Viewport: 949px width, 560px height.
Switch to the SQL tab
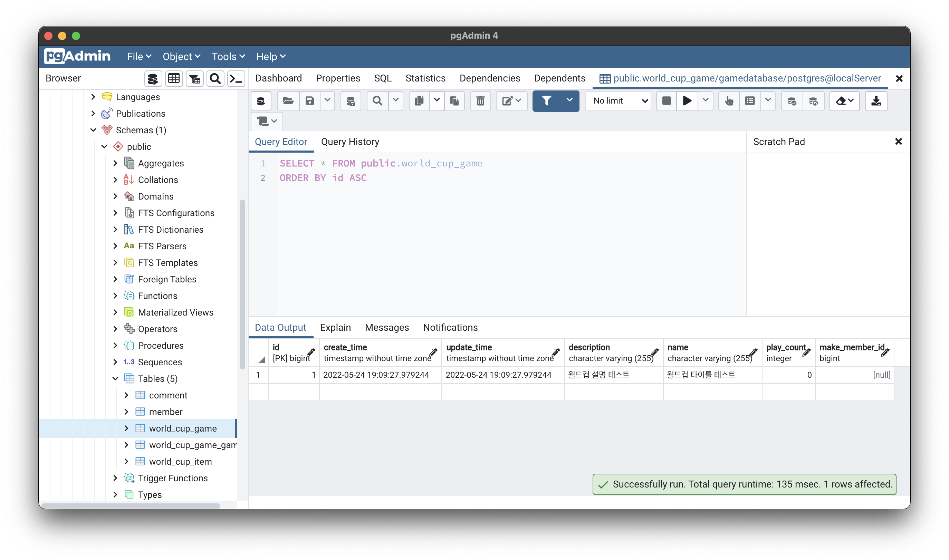[383, 78]
